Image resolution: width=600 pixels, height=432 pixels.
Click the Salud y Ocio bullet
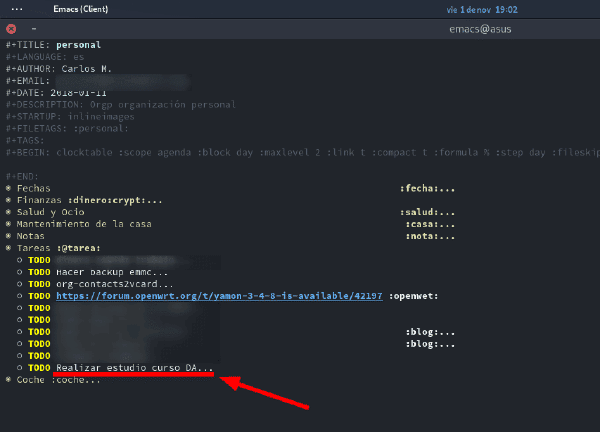(8, 212)
